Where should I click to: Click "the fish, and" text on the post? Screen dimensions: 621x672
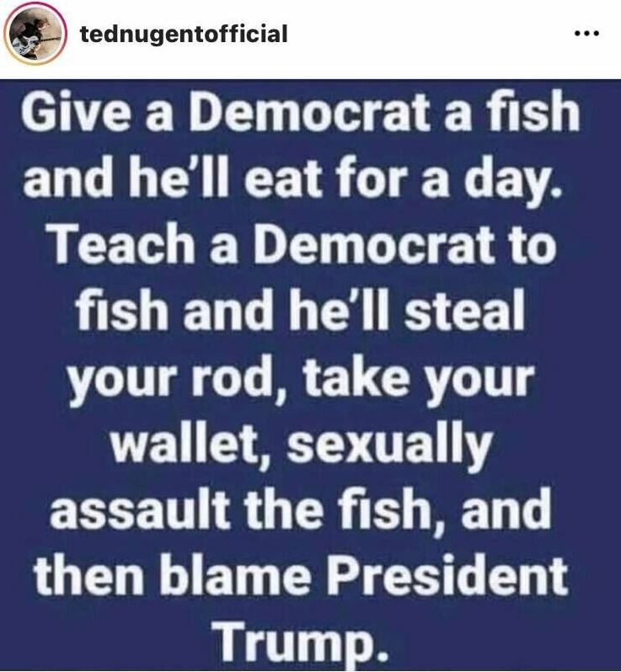pyautogui.click(x=398, y=510)
